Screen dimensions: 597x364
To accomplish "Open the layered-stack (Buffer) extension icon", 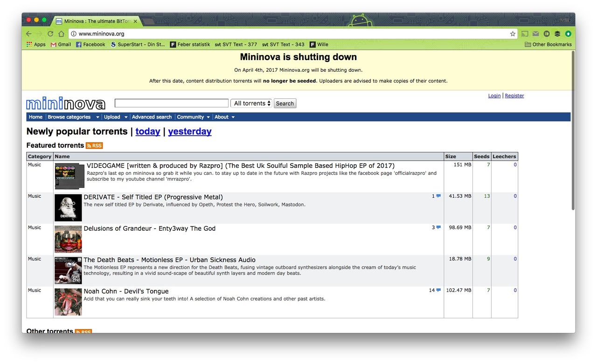I will [x=557, y=34].
